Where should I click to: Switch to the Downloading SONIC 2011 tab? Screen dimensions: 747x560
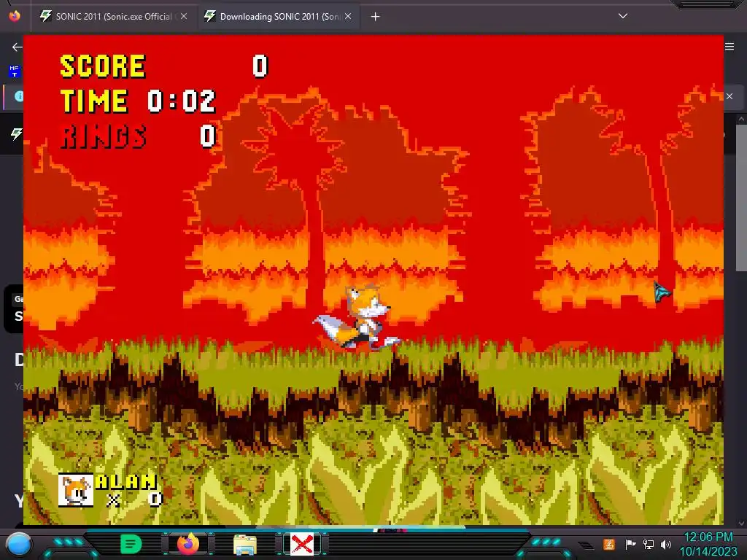coord(278,16)
